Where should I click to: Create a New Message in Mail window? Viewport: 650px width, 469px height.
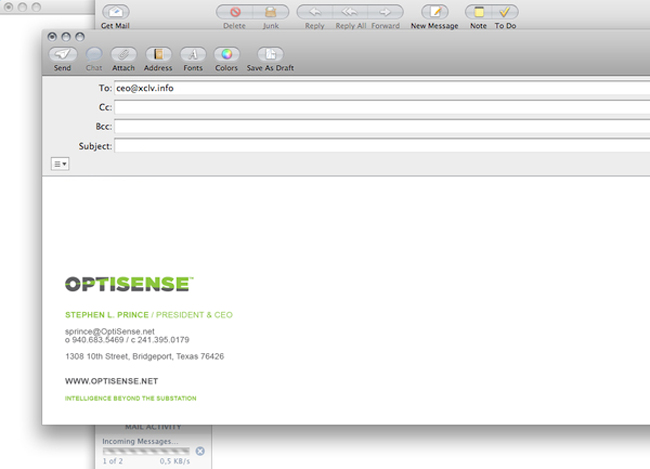coord(434,12)
